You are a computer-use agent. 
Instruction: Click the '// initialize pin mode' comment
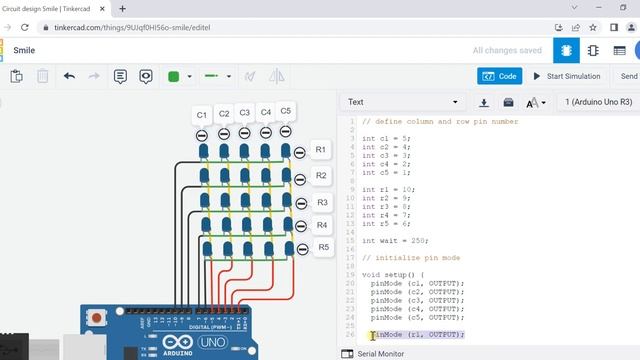coord(411,258)
